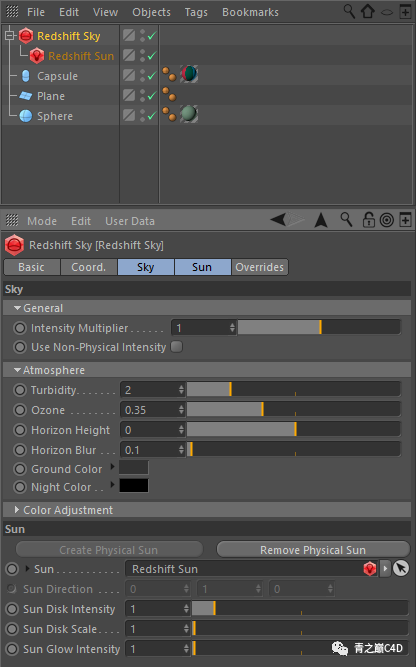Click Ozone animation circle
Image resolution: width=416 pixels, height=667 pixels.
20,410
